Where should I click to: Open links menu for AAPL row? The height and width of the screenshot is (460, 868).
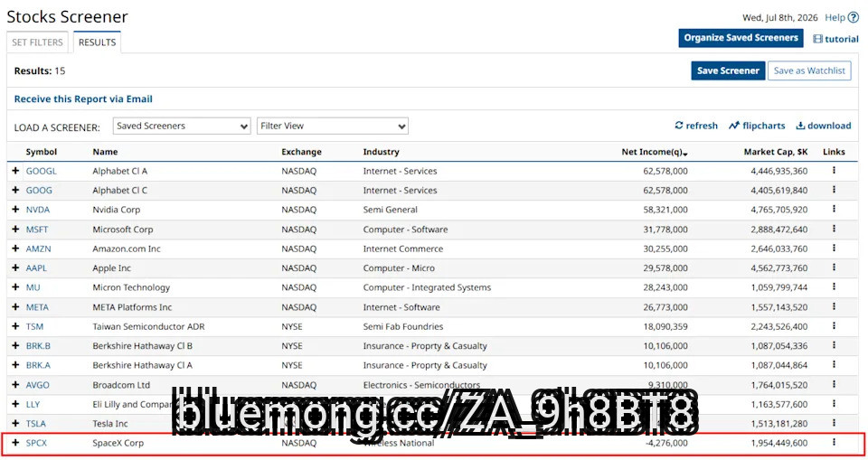tap(834, 268)
